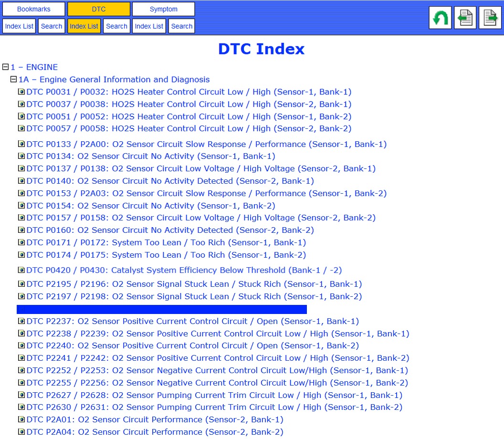Screen dimensions: 504x439
Task: Click the page icon beside DTC P0031 / P0032
Action: (x=21, y=92)
